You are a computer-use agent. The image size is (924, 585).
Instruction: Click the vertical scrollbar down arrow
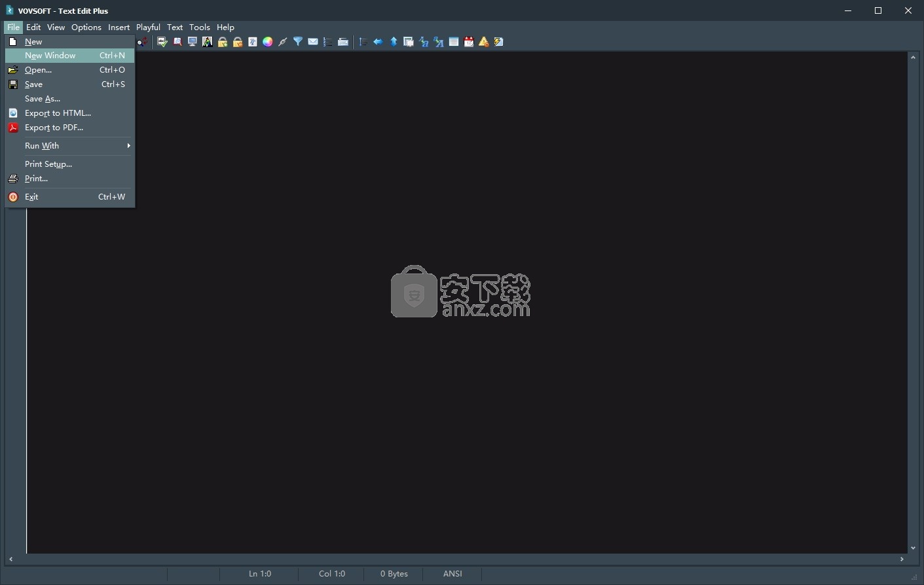(x=913, y=548)
